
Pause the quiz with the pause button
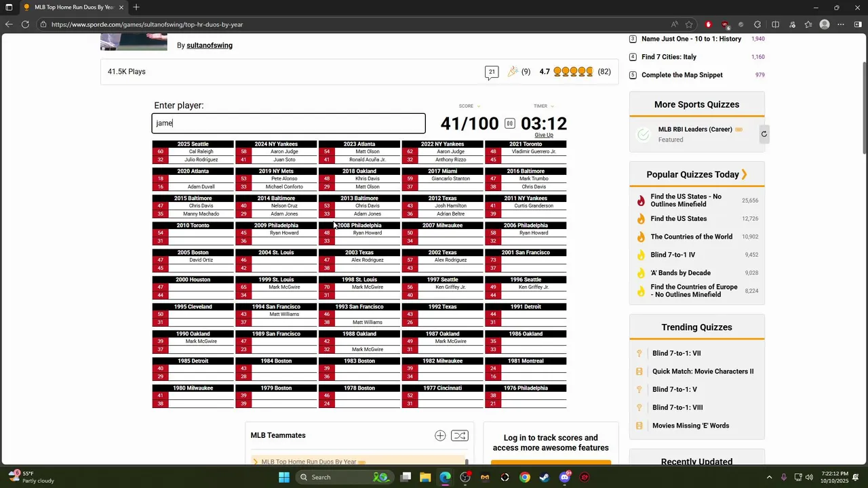[509, 123]
